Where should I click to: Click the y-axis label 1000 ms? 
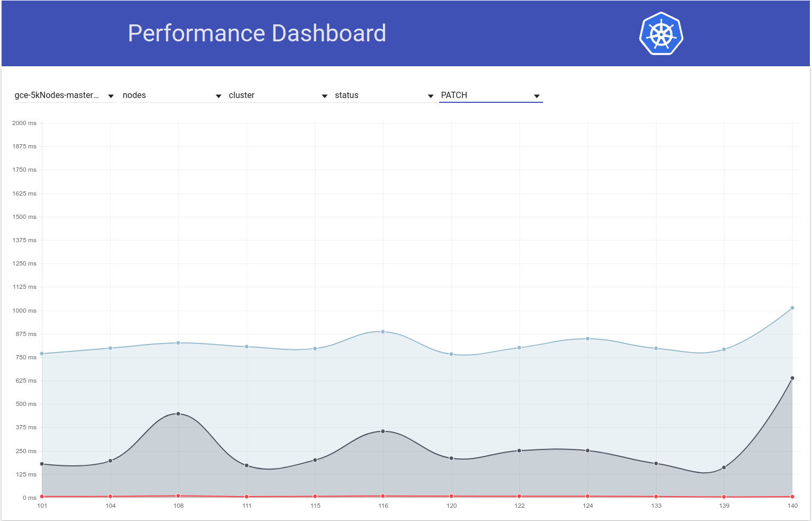pos(24,311)
